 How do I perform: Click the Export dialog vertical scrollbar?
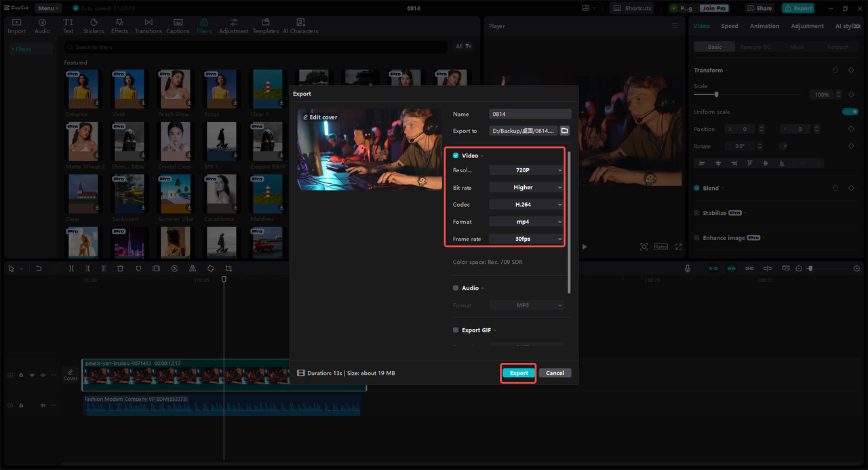[x=570, y=222]
